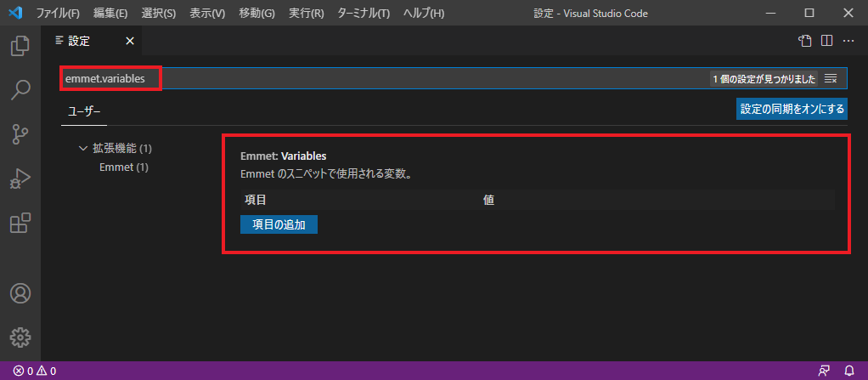The width and height of the screenshot is (868, 380).
Task: Close the 設定 tab
Action: (x=130, y=41)
